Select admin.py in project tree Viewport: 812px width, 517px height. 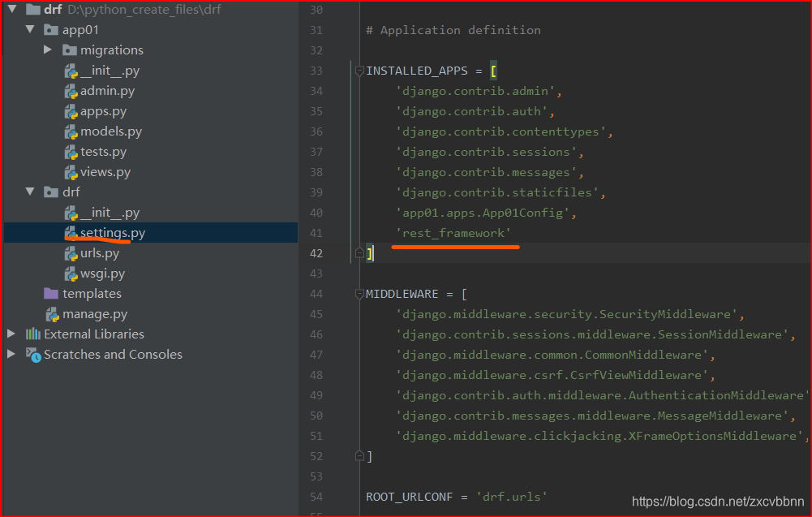click(x=107, y=91)
